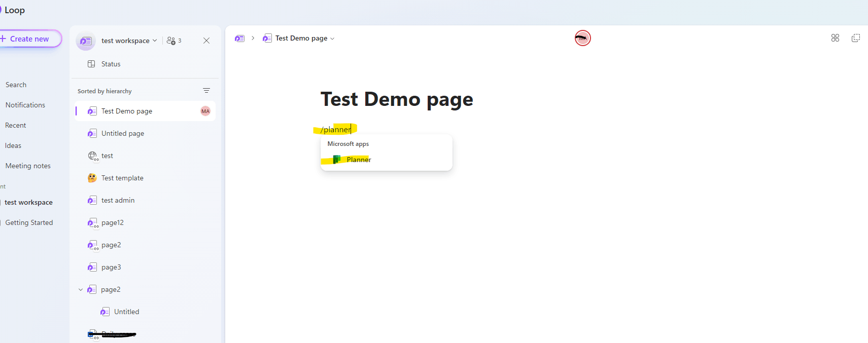Click the MA avatar on Test Demo page row
The width and height of the screenshot is (868, 343).
click(x=205, y=111)
